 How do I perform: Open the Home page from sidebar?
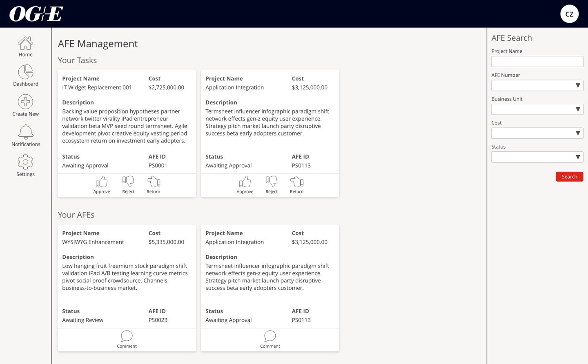(x=25, y=47)
